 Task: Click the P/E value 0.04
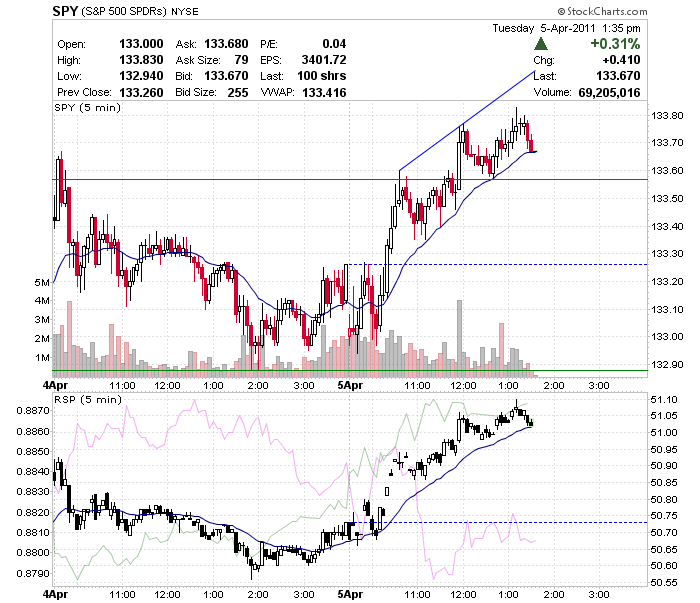coord(334,44)
